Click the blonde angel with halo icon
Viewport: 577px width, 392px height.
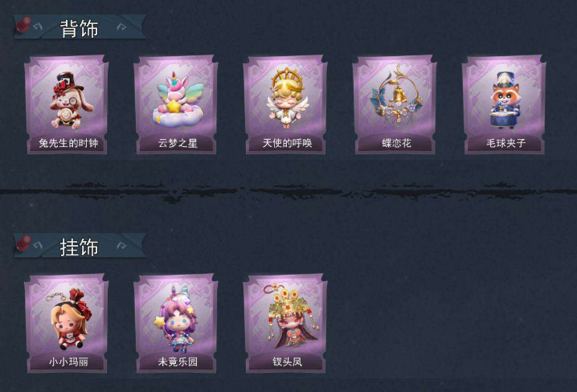(287, 98)
